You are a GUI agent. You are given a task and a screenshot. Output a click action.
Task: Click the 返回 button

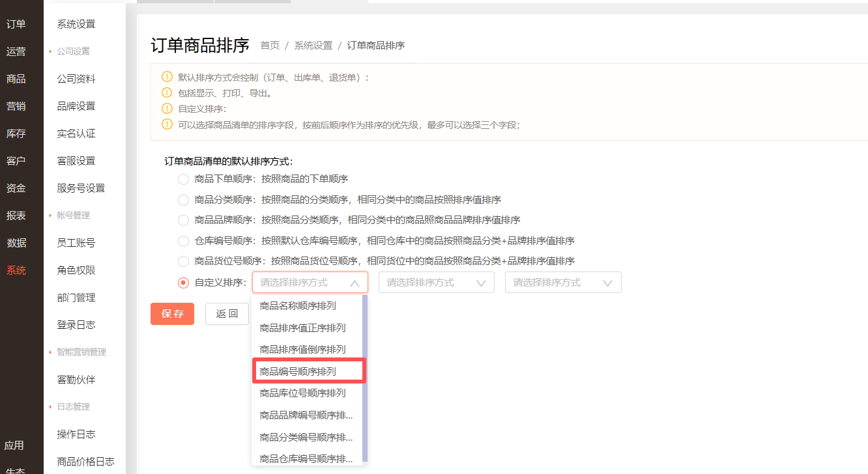coord(227,314)
